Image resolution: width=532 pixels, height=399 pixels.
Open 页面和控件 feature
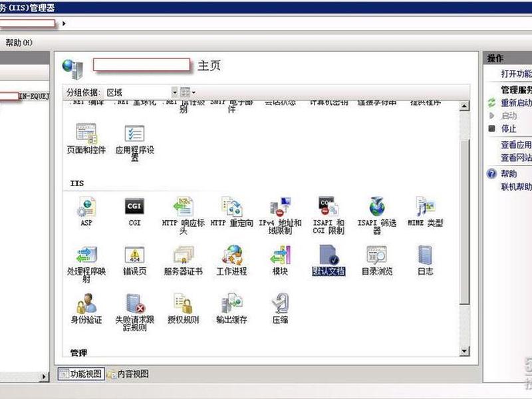[x=86, y=139]
